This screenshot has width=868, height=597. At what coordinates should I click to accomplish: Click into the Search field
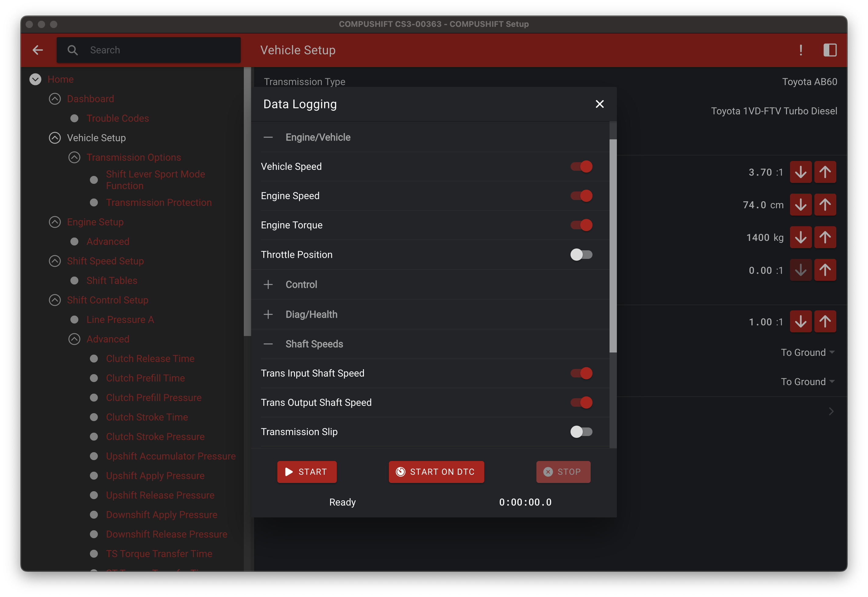pyautogui.click(x=148, y=50)
